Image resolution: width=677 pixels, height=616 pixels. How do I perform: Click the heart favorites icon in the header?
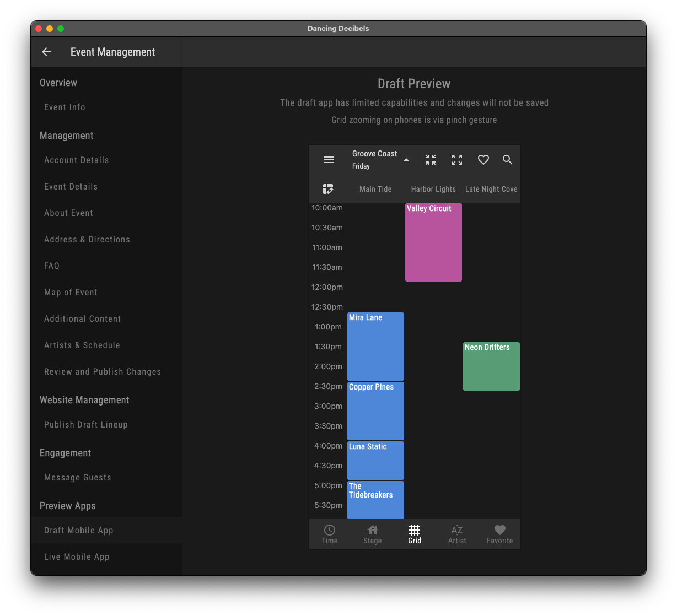tap(483, 160)
